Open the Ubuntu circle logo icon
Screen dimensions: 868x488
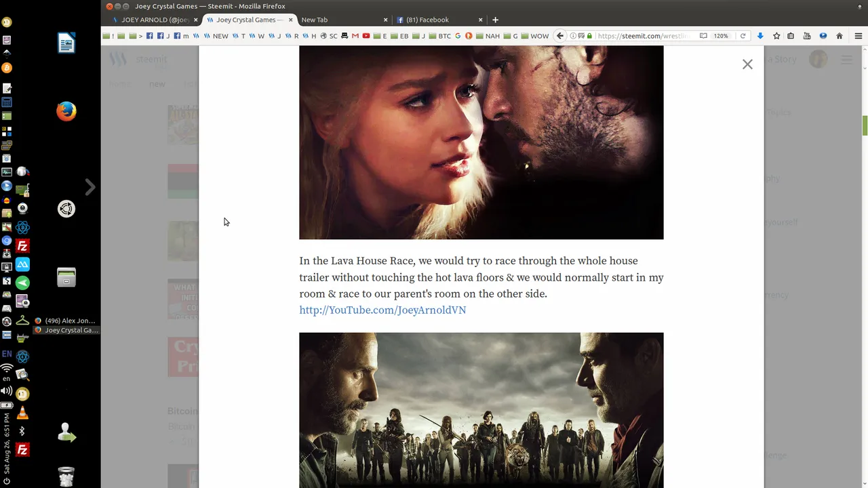click(66, 209)
